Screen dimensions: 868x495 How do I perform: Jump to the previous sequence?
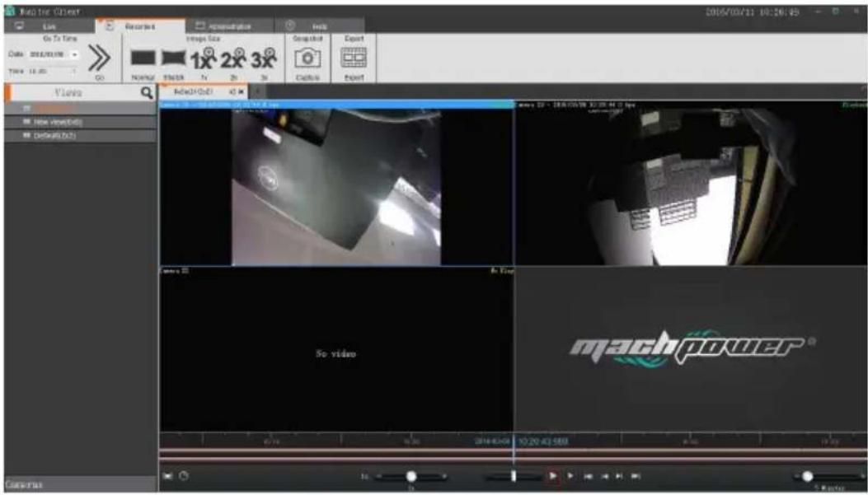[x=588, y=476]
